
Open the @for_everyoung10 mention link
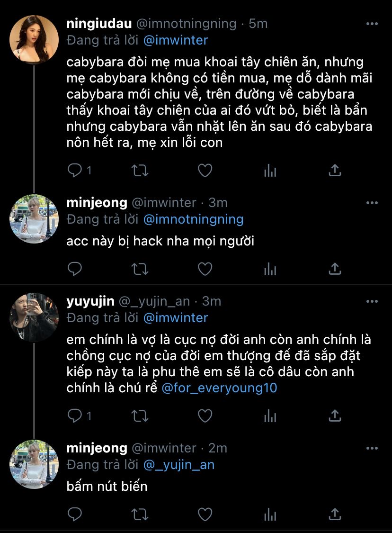pyautogui.click(x=219, y=388)
